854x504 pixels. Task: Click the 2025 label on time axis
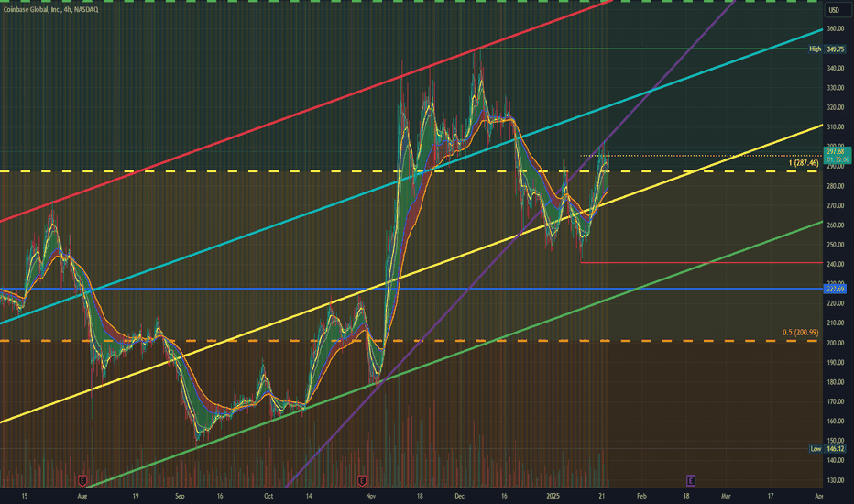pyautogui.click(x=553, y=496)
